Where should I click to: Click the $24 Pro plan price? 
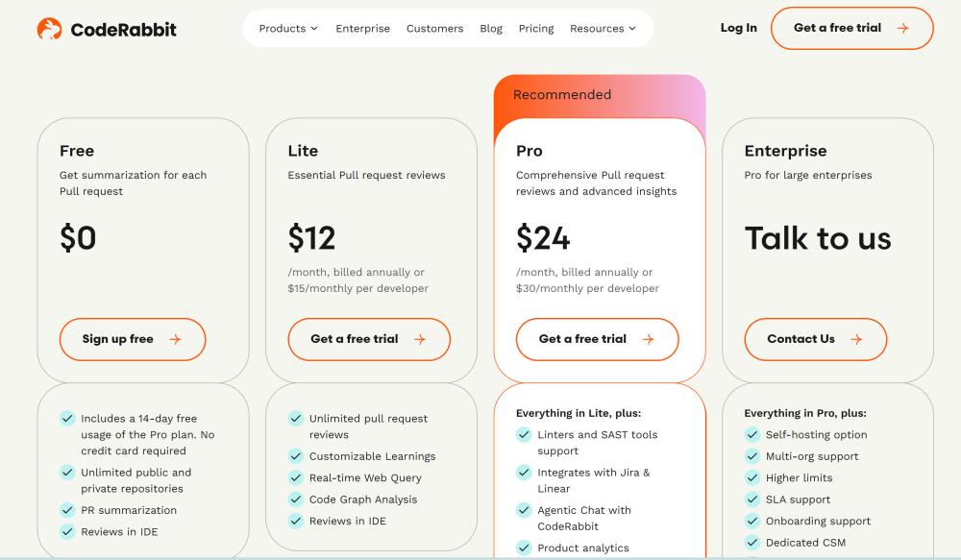(543, 237)
